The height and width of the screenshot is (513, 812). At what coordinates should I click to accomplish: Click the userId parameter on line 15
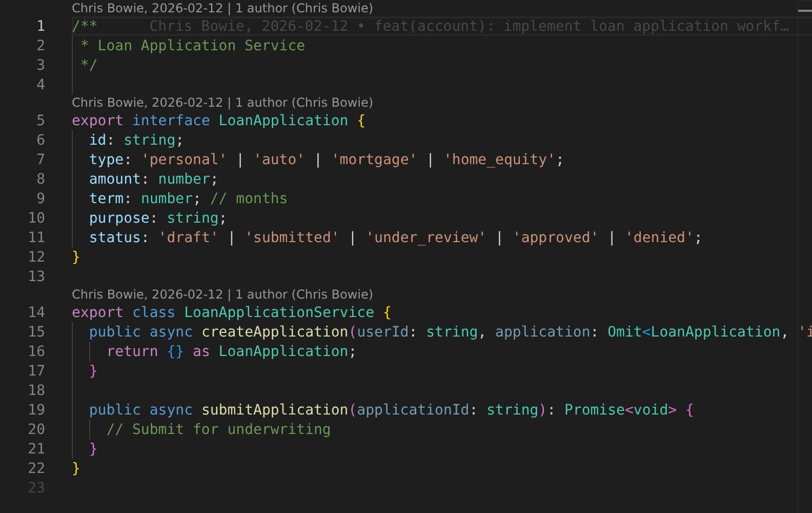coord(382,332)
